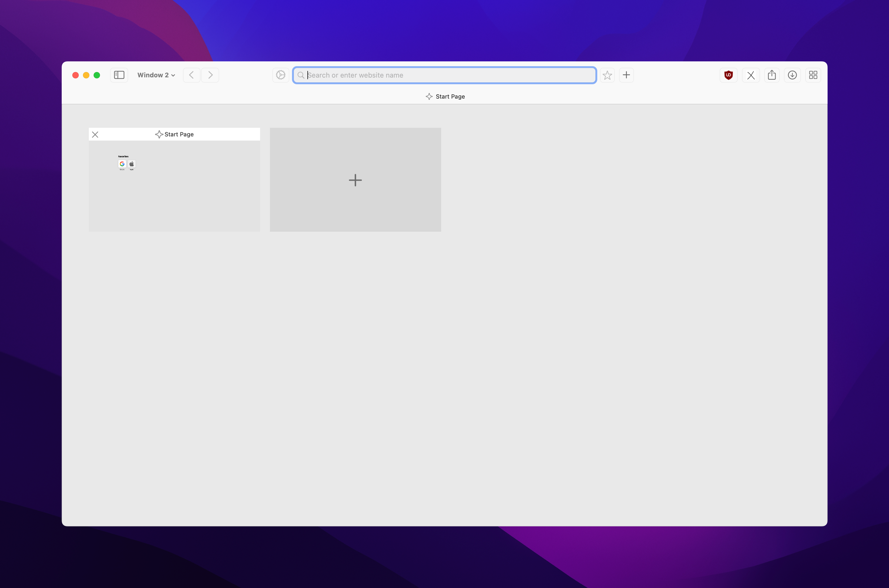Open the Share menu
This screenshot has width=889, height=588.
(771, 75)
